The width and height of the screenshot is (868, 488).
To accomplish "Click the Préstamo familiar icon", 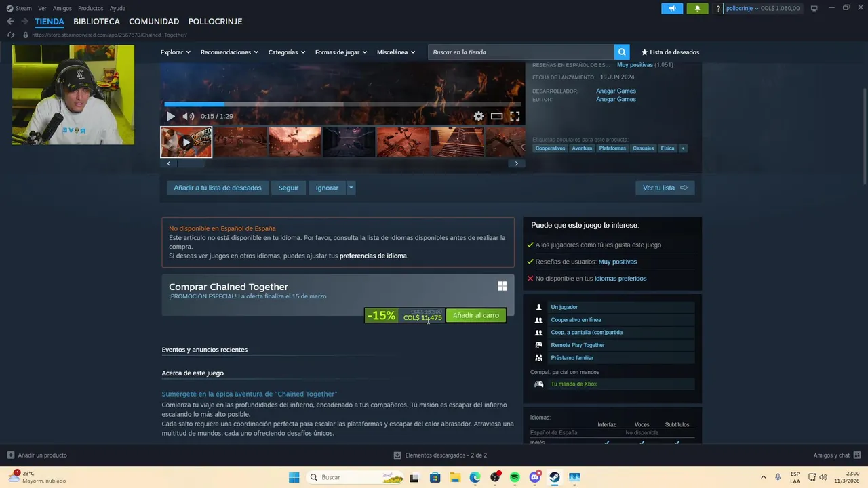I will click(538, 358).
